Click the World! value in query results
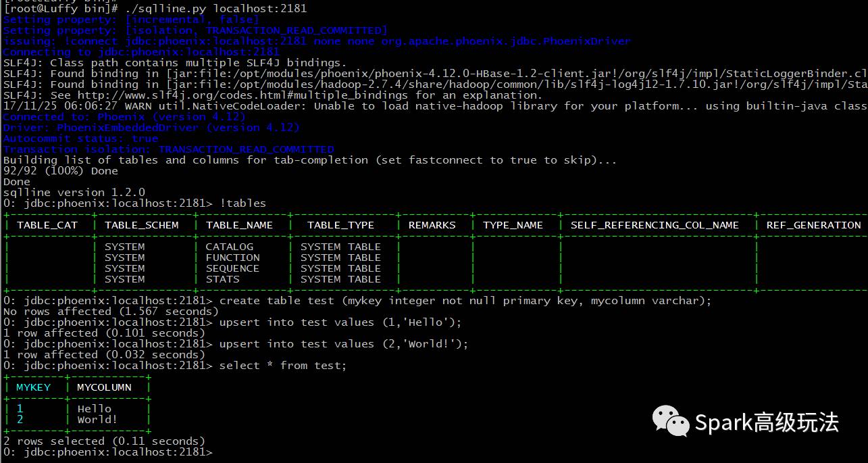Viewport: 868px width, 463px height. 97,420
